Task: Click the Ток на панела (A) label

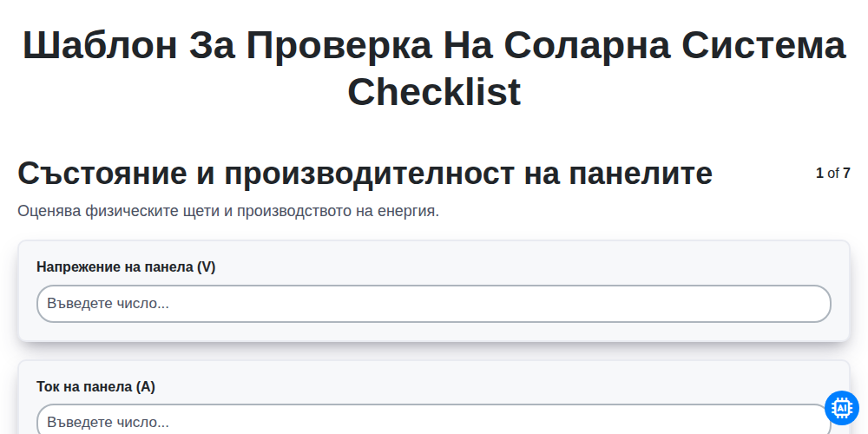Action: [x=95, y=386]
